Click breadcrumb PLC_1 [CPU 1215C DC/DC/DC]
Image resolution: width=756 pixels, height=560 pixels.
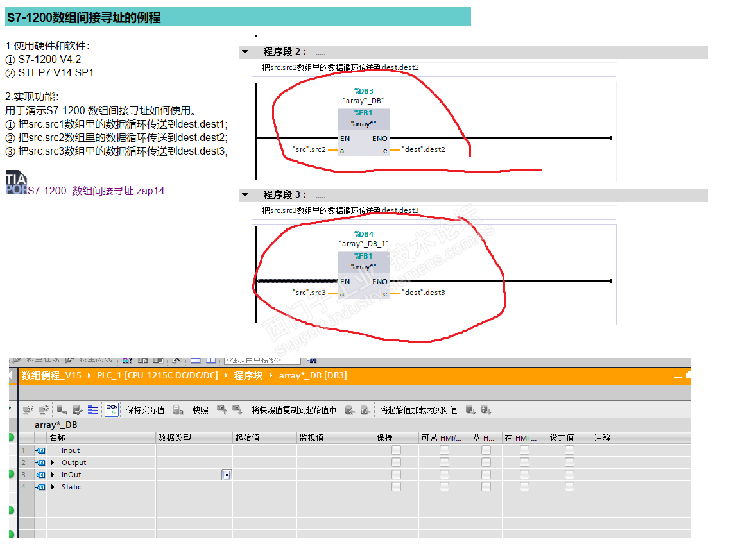pyautogui.click(x=158, y=375)
